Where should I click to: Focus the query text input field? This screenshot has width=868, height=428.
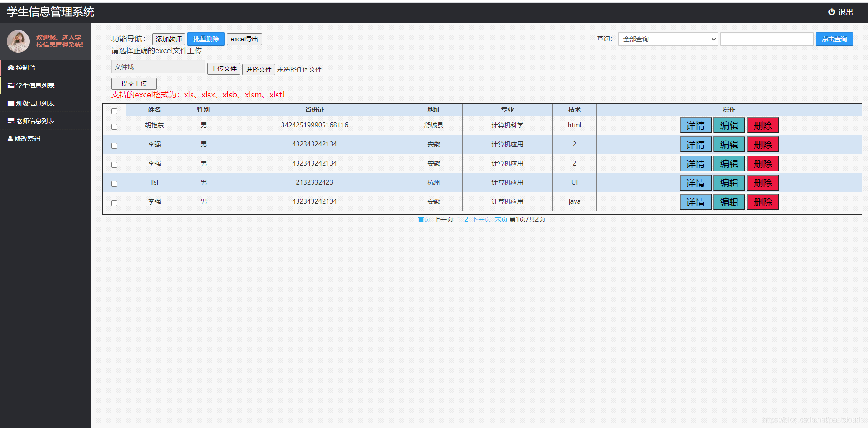point(767,39)
